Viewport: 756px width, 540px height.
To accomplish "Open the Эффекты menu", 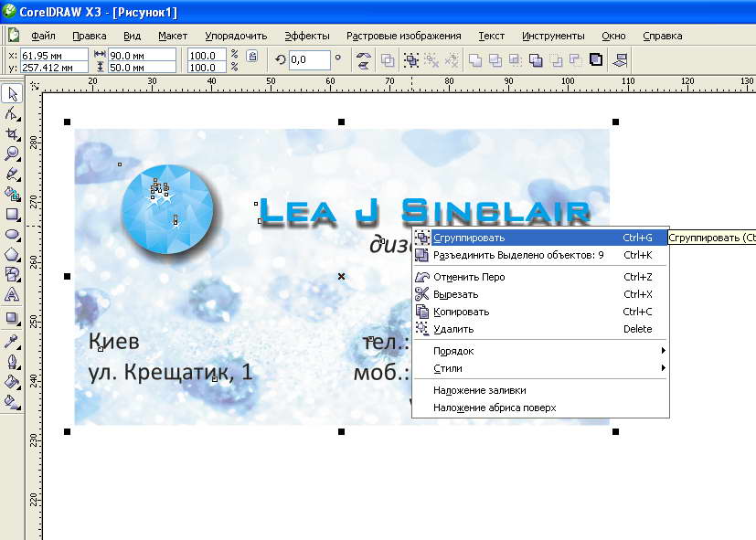I will pyautogui.click(x=306, y=36).
